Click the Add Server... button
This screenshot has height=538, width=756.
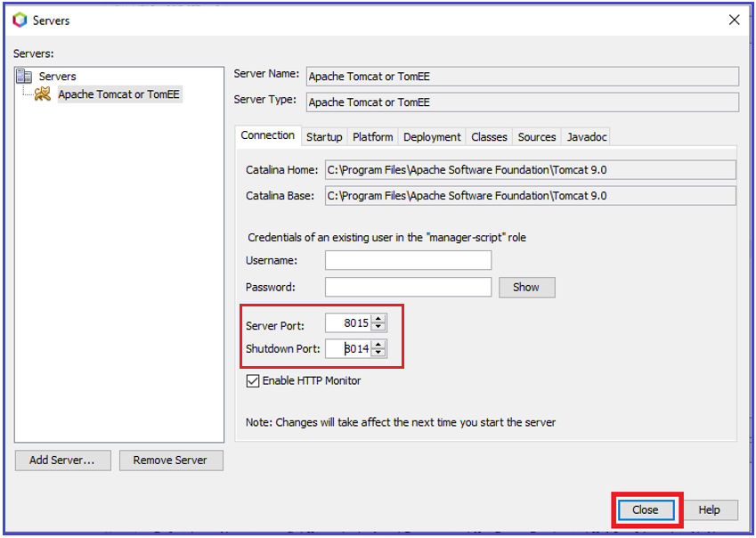[62, 461]
